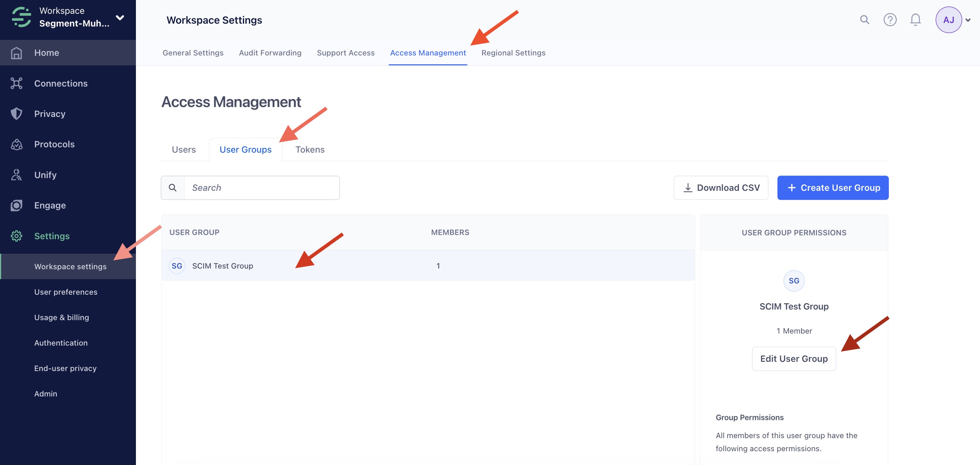This screenshot has width=980, height=465.
Task: Select the Tokens tab in Access Management
Action: point(309,149)
